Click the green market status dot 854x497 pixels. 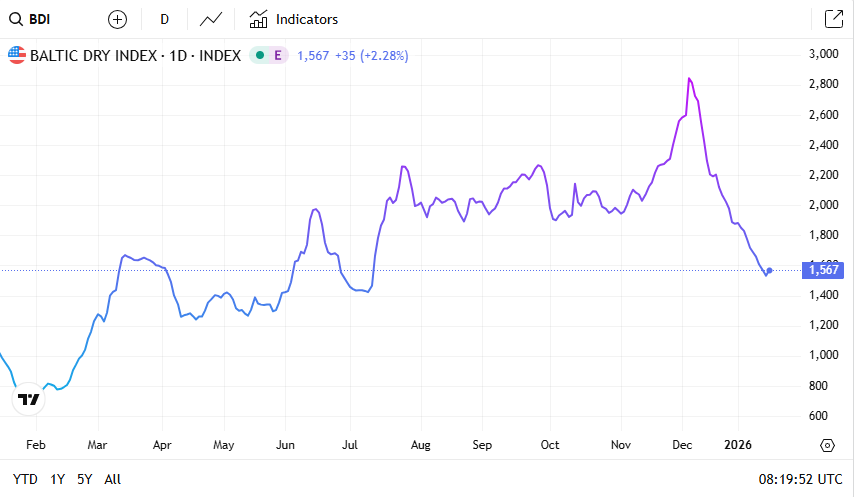coord(260,55)
